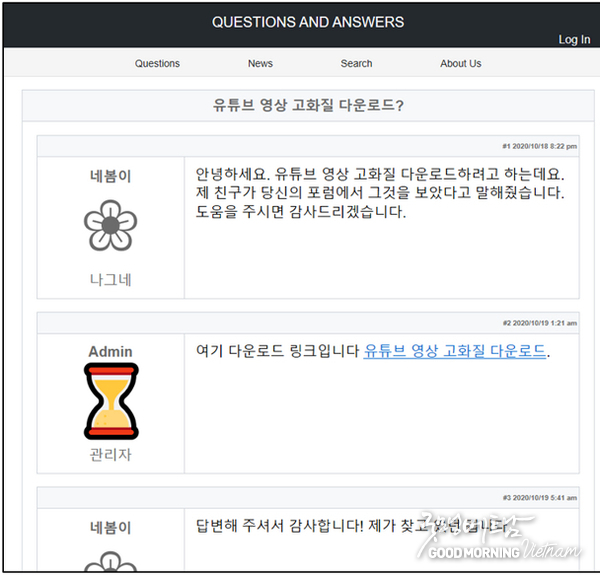Click the 나그네 rank label
This screenshot has width=600, height=577.
click(x=111, y=280)
